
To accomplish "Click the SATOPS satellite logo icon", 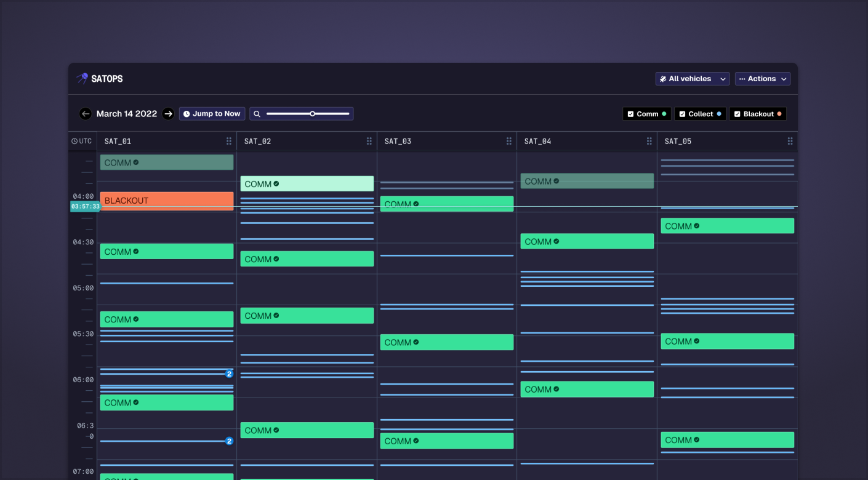I will click(x=82, y=78).
